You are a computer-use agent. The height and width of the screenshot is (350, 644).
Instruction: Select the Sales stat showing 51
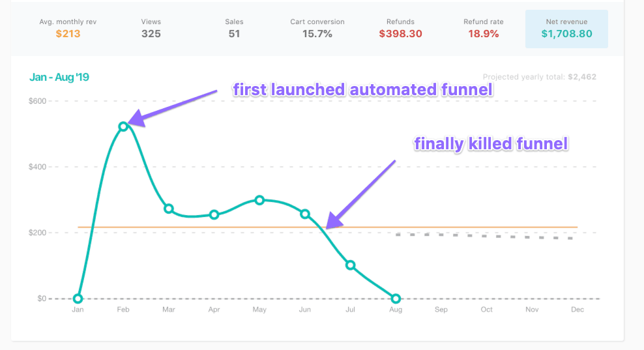[234, 28]
